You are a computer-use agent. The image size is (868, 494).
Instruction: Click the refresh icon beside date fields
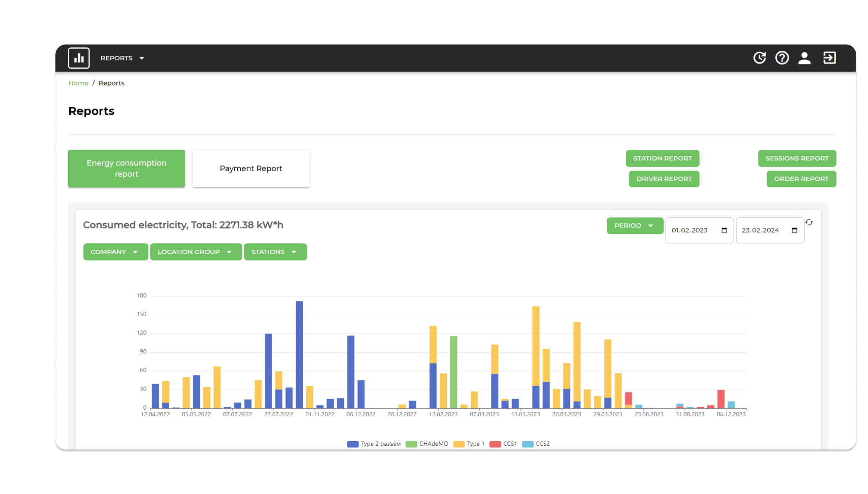(x=809, y=222)
